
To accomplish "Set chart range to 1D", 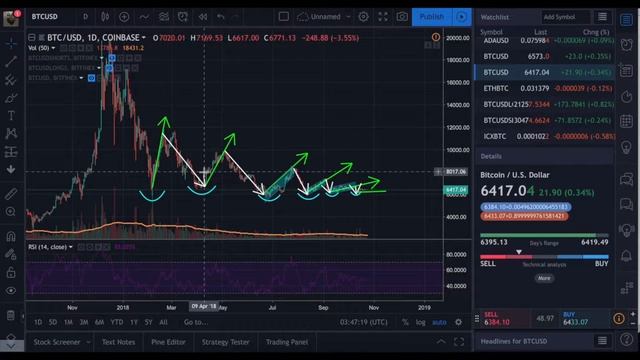I will pos(38,322).
